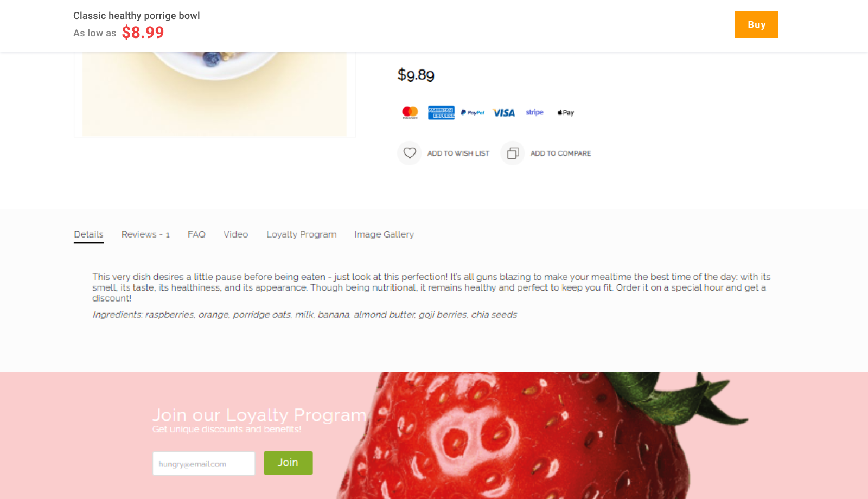868x499 pixels.
Task: View the Image Gallery tab
Action: click(x=384, y=234)
